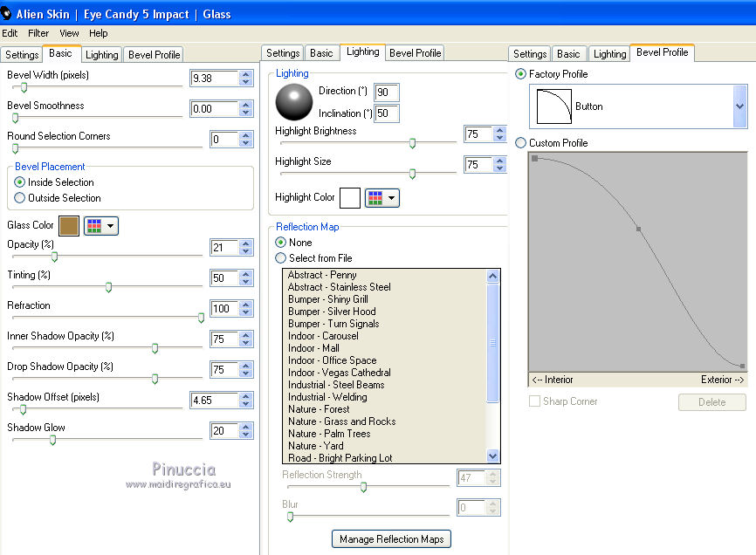Select Nature - Forest in reflection map list
This screenshot has width=756, height=555.
(319, 409)
